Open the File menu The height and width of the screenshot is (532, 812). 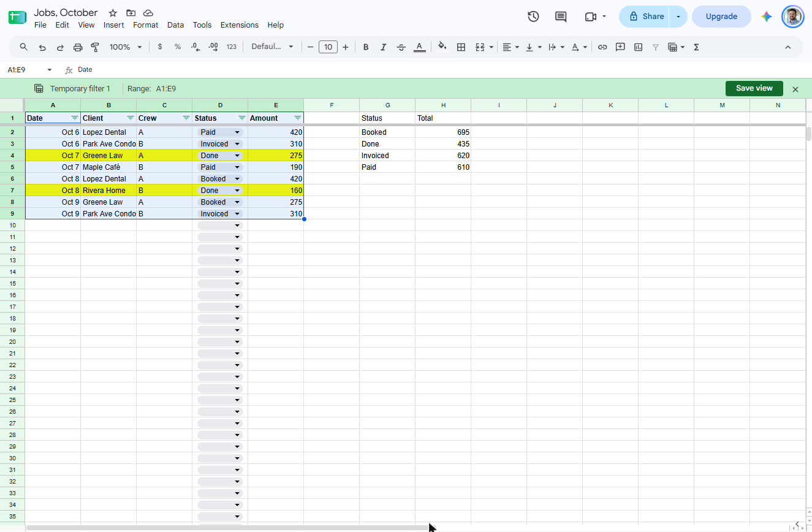pyautogui.click(x=40, y=25)
